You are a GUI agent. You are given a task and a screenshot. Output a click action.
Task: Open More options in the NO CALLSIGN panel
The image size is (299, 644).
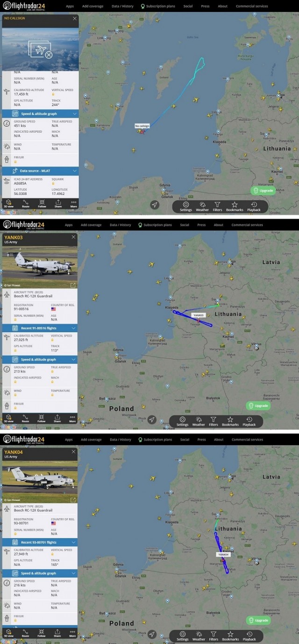coord(73,203)
